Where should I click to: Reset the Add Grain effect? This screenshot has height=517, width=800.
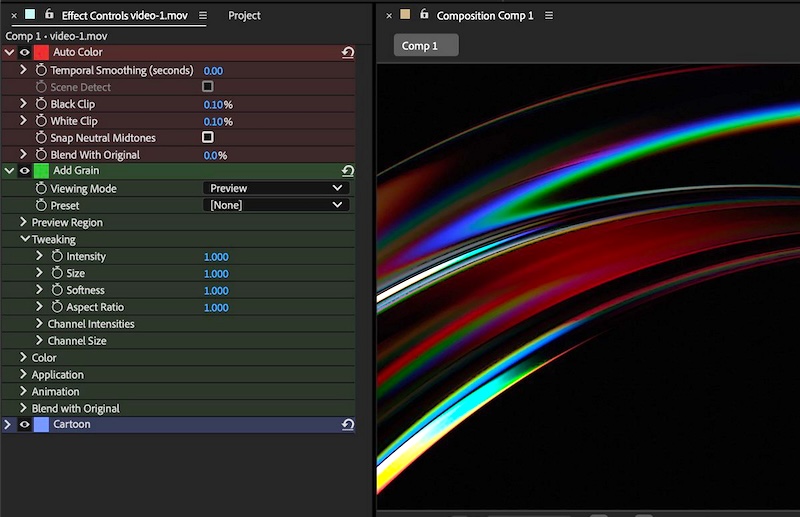click(x=348, y=171)
